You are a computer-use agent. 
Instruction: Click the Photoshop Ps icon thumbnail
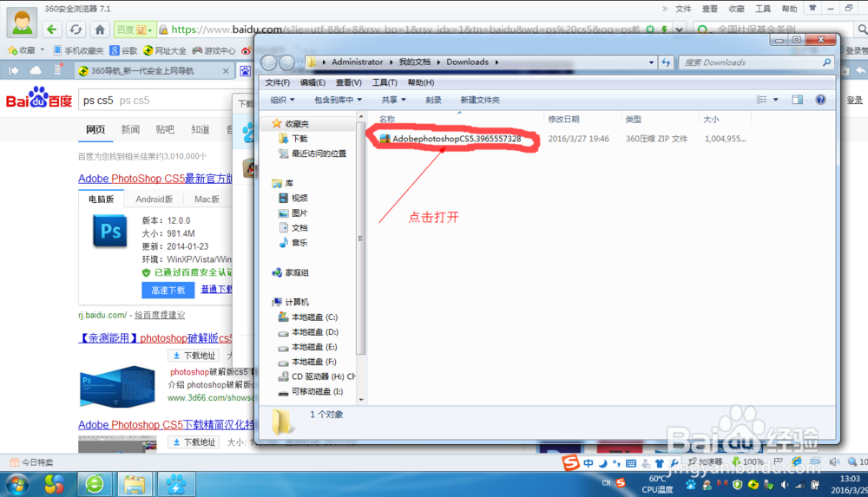click(109, 232)
